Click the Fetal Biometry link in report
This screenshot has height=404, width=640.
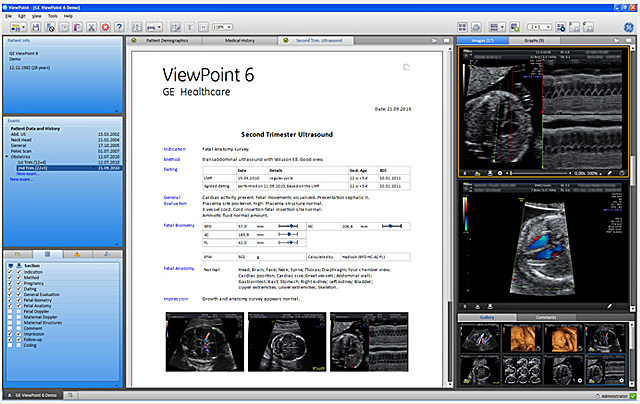(179, 225)
